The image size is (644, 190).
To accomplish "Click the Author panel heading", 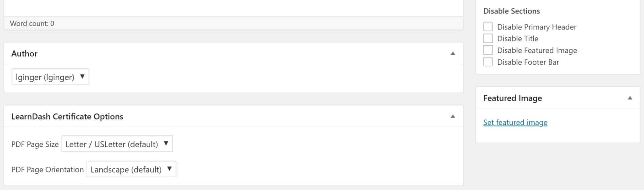I will click(x=25, y=54).
